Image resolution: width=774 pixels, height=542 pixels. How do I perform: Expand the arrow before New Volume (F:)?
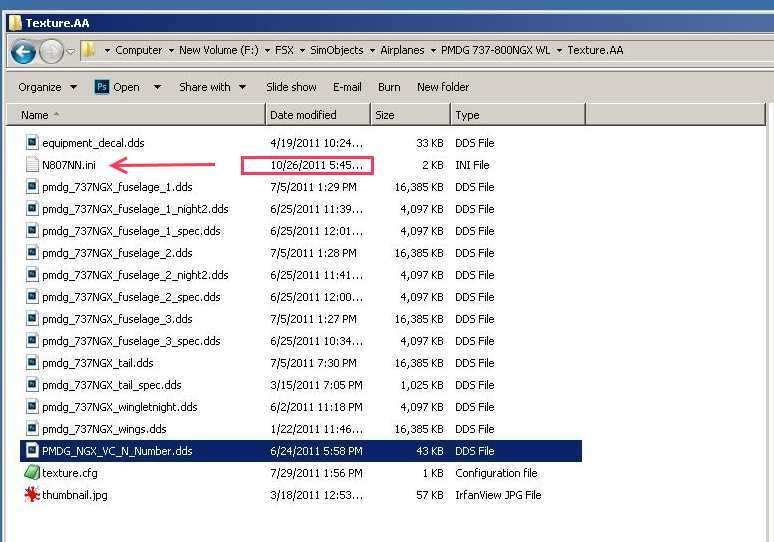(x=171, y=50)
